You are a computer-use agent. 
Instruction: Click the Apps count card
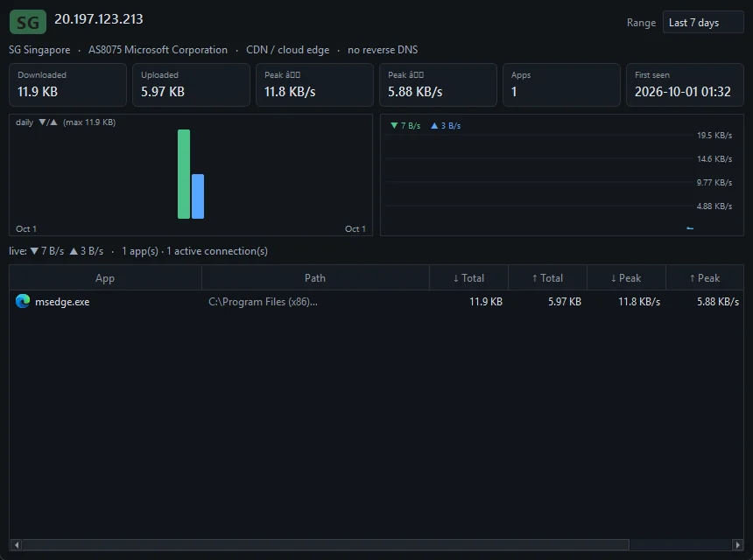[x=561, y=85]
